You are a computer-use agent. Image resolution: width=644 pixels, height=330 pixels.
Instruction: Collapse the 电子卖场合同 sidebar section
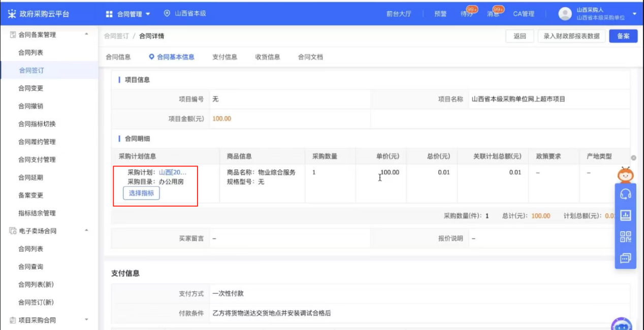86,230
